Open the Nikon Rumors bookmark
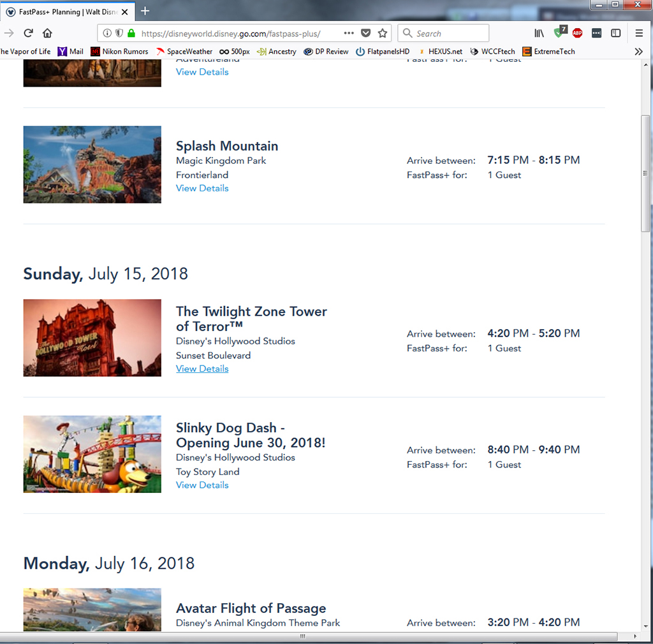Image resolution: width=653 pixels, height=644 pixels. point(119,51)
